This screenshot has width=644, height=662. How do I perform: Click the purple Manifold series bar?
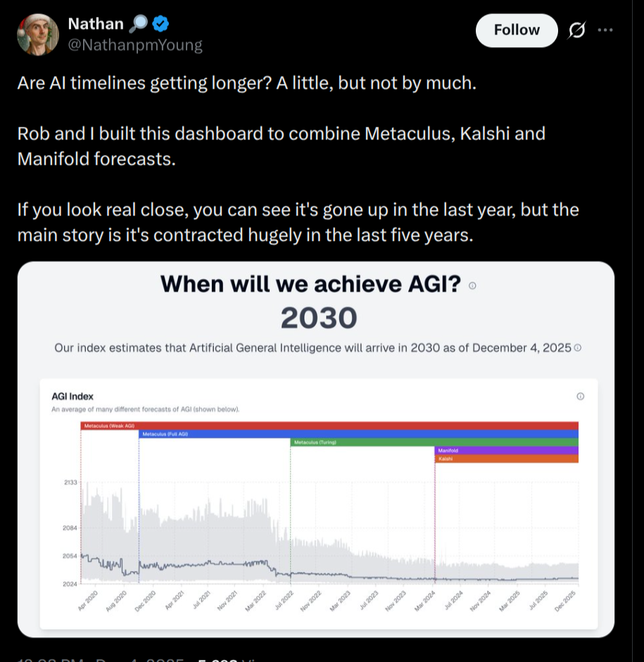click(x=507, y=451)
